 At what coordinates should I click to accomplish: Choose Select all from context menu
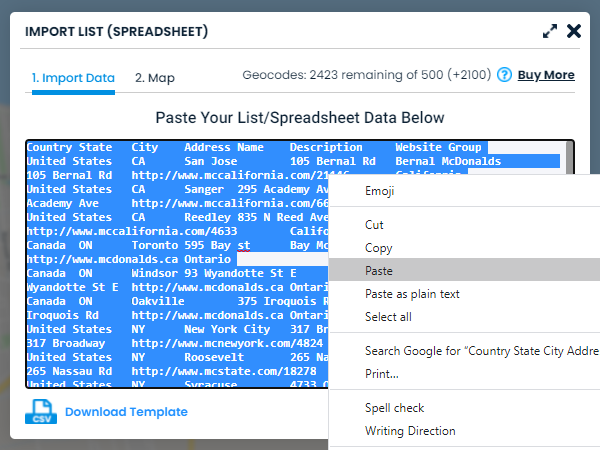(x=388, y=317)
